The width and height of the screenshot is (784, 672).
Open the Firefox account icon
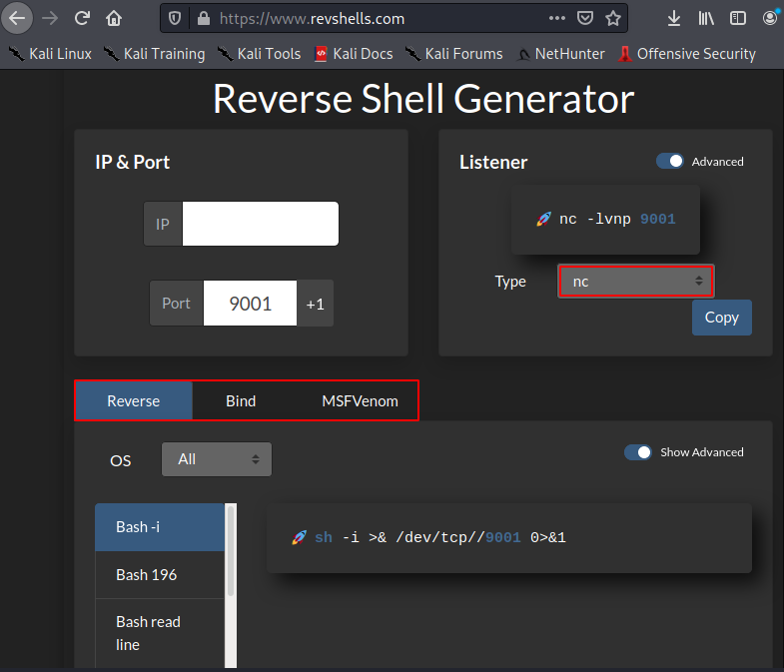770,19
